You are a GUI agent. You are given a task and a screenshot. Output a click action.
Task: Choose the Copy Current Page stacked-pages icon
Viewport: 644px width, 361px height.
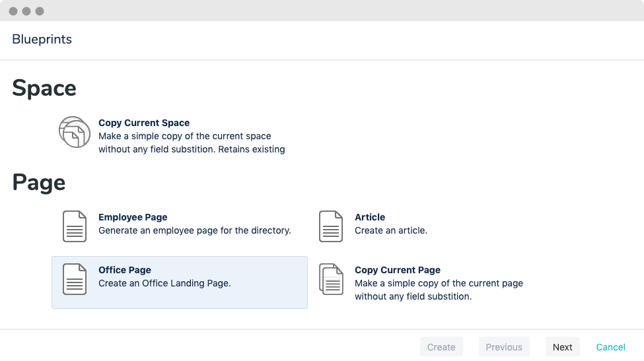point(331,279)
